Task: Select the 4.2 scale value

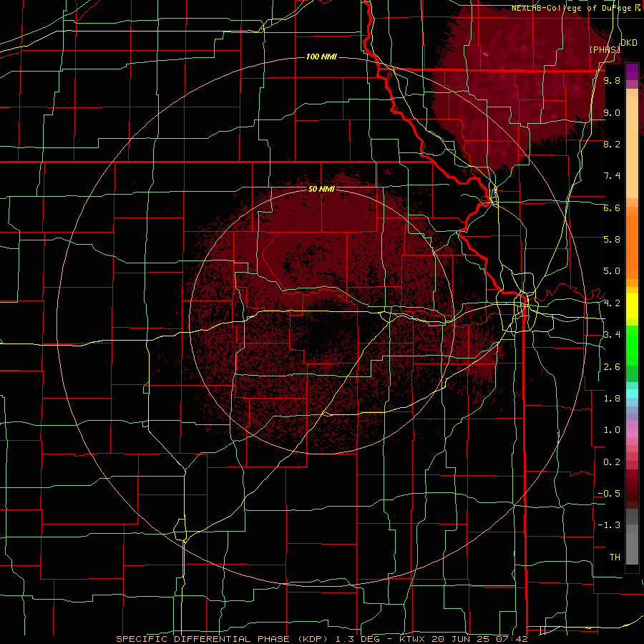Action: (x=612, y=303)
